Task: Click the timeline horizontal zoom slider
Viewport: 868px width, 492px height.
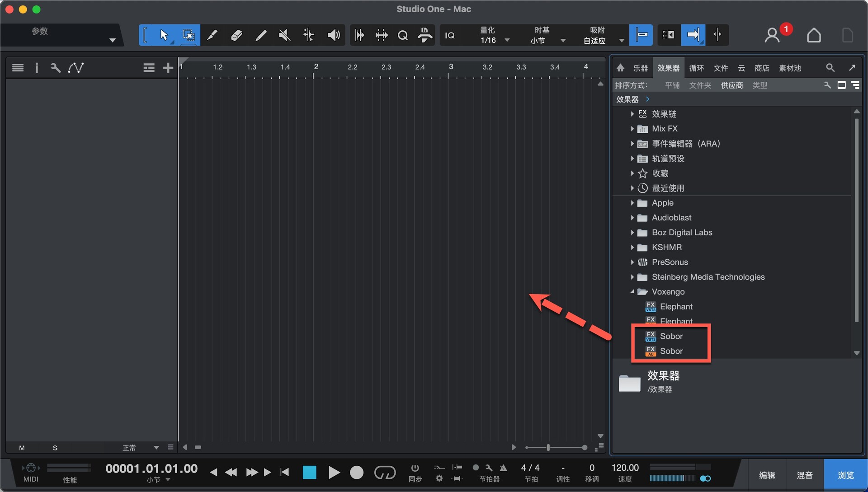Action: coord(548,447)
